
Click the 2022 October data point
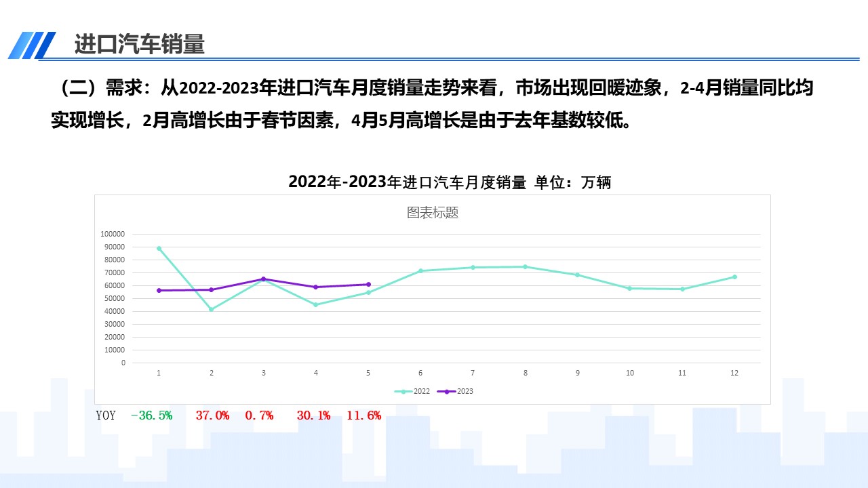click(x=630, y=288)
